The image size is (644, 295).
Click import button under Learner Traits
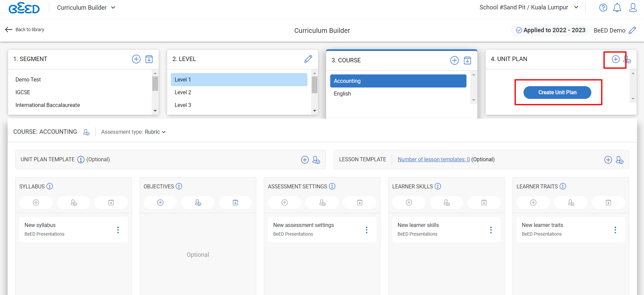point(608,202)
